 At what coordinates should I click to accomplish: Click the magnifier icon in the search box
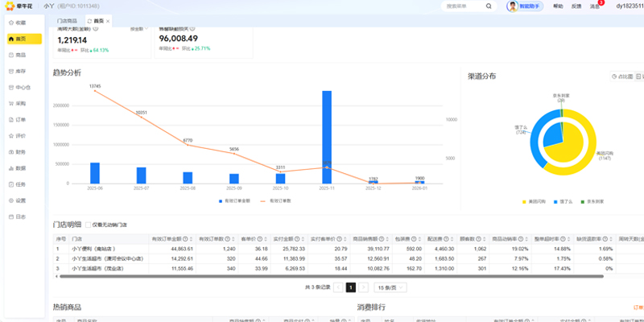pos(491,6)
